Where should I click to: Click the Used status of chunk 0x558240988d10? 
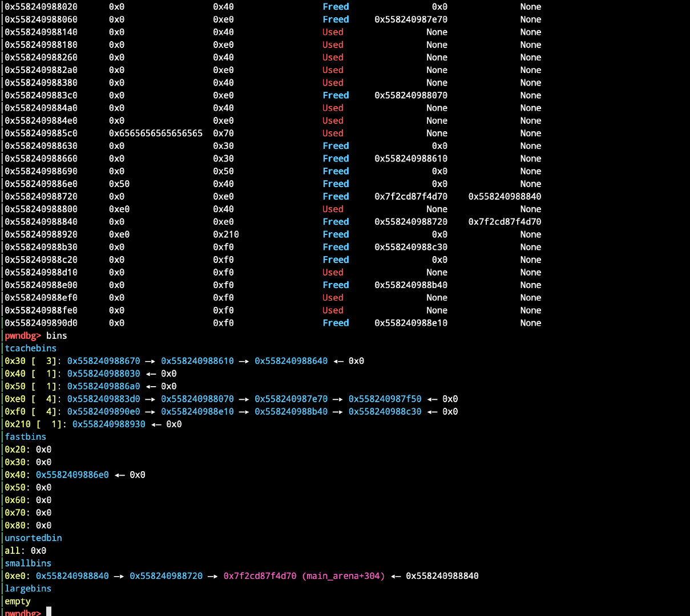tap(333, 273)
